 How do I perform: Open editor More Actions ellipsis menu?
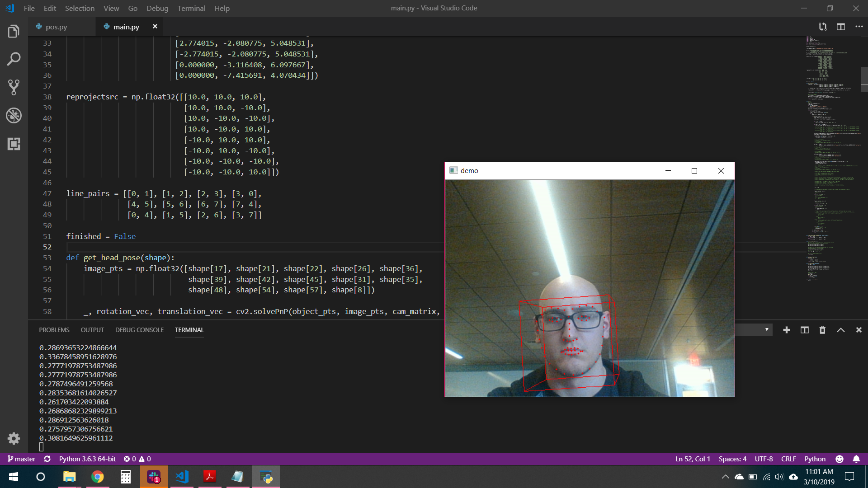[859, 27]
